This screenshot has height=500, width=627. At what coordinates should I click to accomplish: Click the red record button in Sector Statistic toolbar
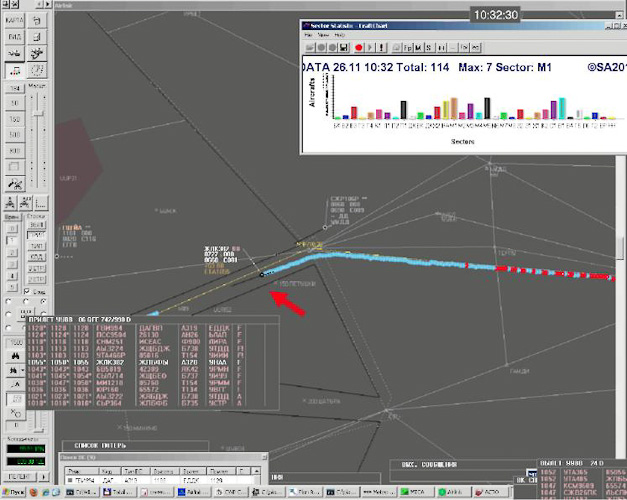(359, 48)
